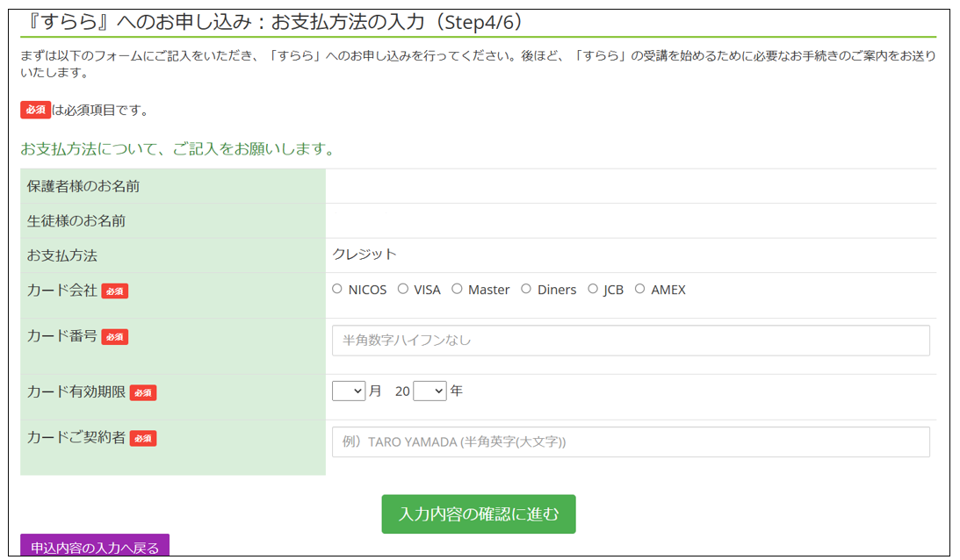Screen dimensions: 960x560
Task: Pick Diners as the card company
Action: pyautogui.click(x=526, y=289)
